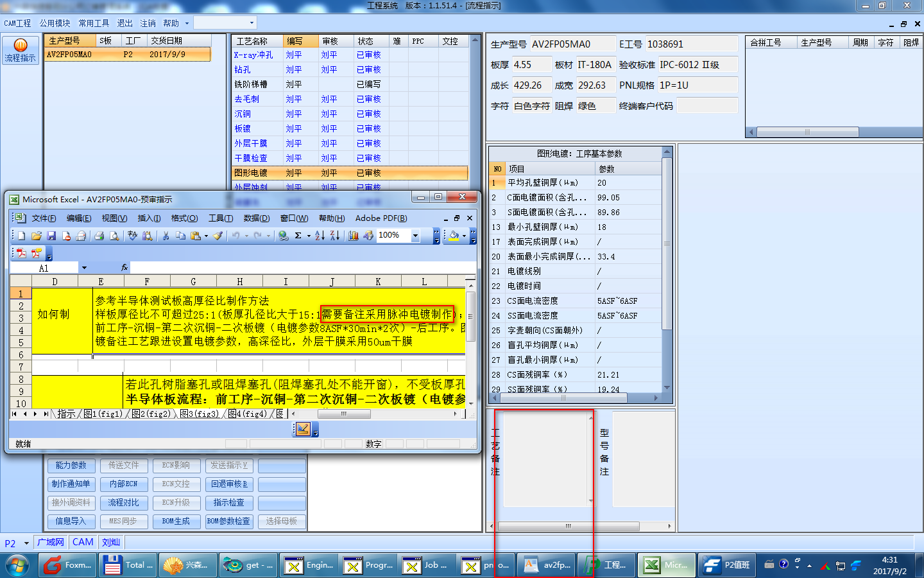Open the 100% zoom dropdown

(415, 236)
